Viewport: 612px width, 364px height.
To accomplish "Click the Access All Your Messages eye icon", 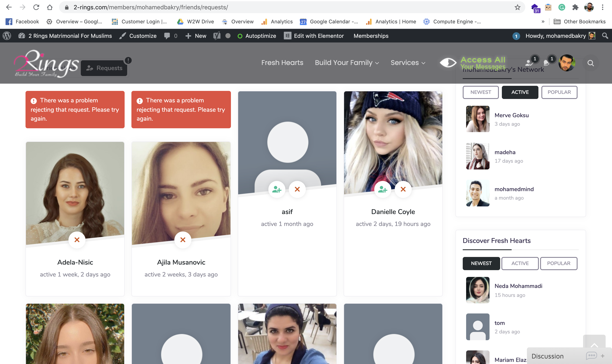I will click(x=448, y=63).
